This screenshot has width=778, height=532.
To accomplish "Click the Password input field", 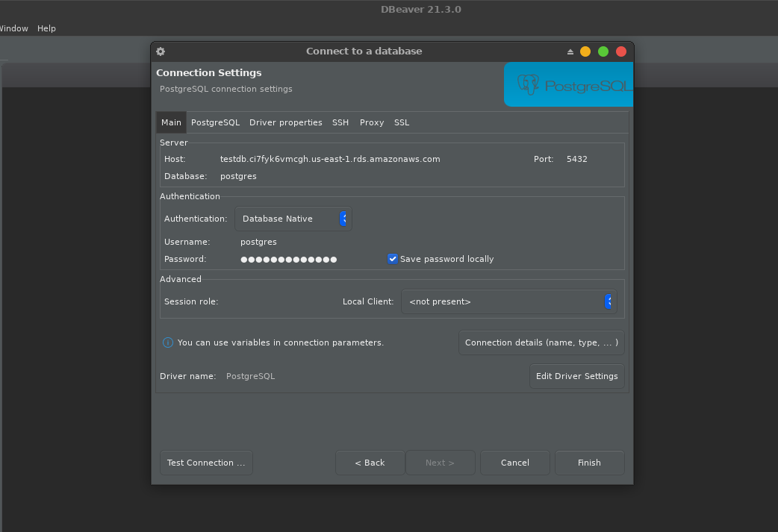I will pos(306,259).
